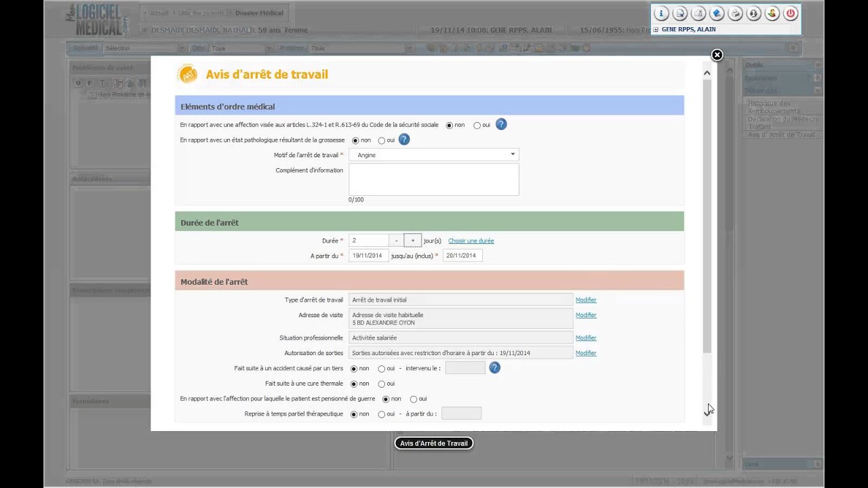Select 'non' for pensionné de guerre
The height and width of the screenshot is (488, 868).
click(386, 399)
